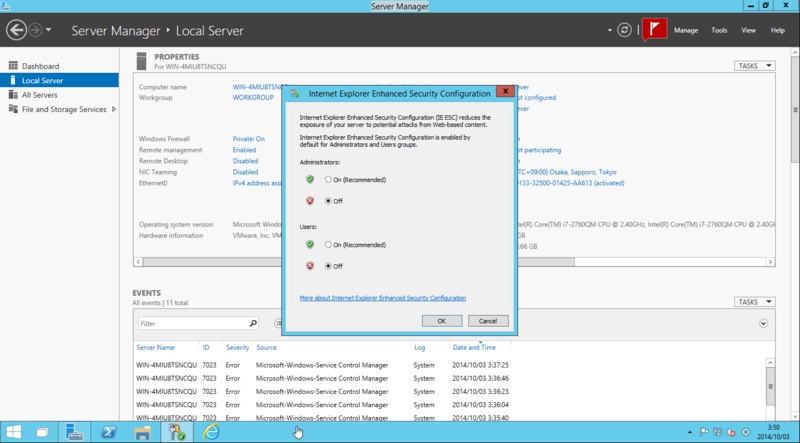Click the All Servers icon
Image resolution: width=800 pixels, height=443 pixels.
13,95
